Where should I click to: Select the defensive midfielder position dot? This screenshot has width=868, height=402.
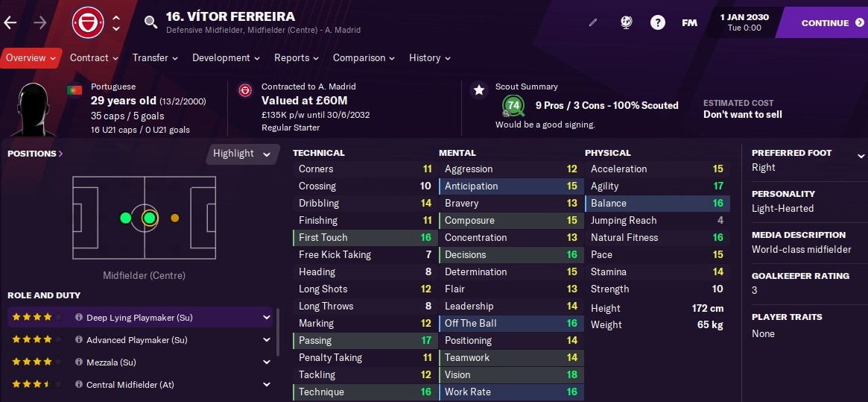pyautogui.click(x=126, y=218)
